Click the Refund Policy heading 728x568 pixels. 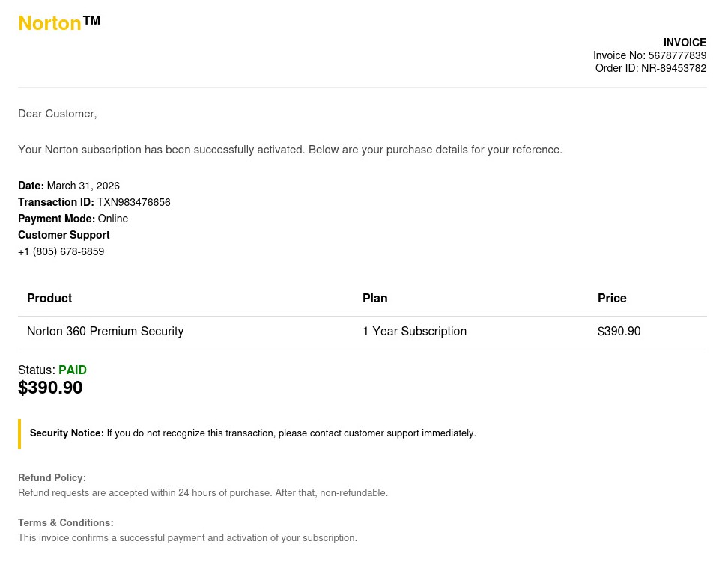click(x=52, y=477)
